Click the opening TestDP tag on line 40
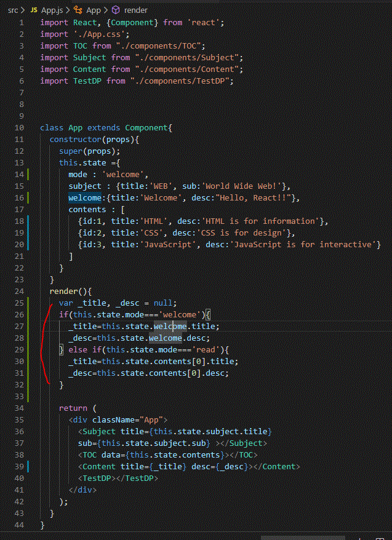Viewport: 392px width, 540px height. pos(97,478)
